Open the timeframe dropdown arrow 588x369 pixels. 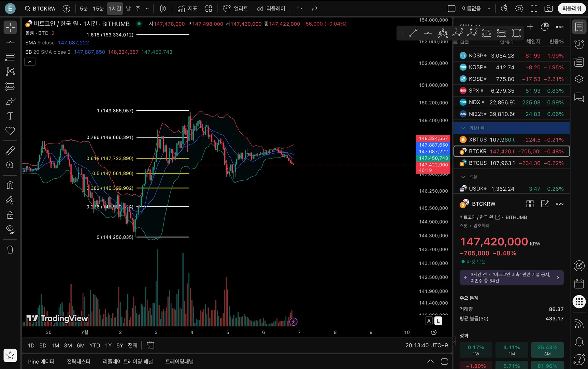(147, 9)
